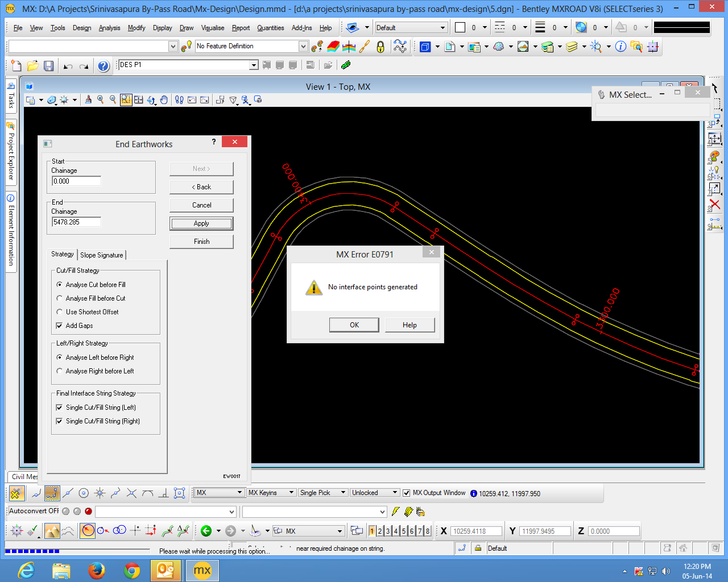Click Cancel in End Earthworks panel

pyautogui.click(x=201, y=205)
